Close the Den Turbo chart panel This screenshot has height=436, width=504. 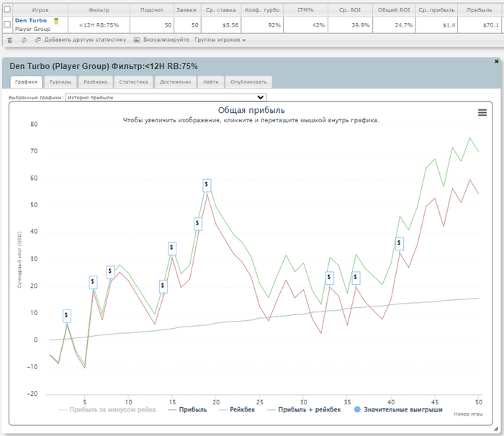click(496, 61)
